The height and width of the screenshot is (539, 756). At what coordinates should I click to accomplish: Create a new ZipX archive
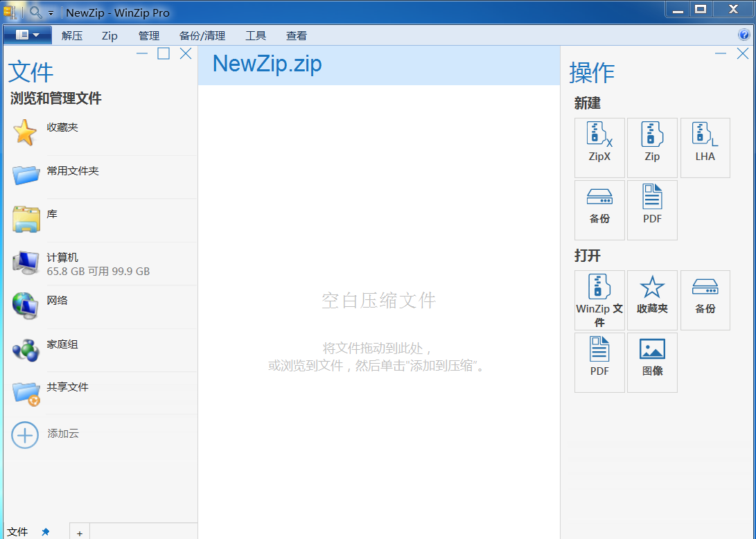coord(599,148)
